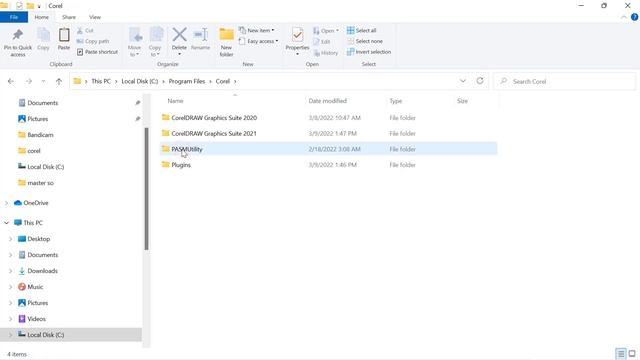Click the navigation pane scrollbar
Screen dimensions: 640x360
point(146,189)
